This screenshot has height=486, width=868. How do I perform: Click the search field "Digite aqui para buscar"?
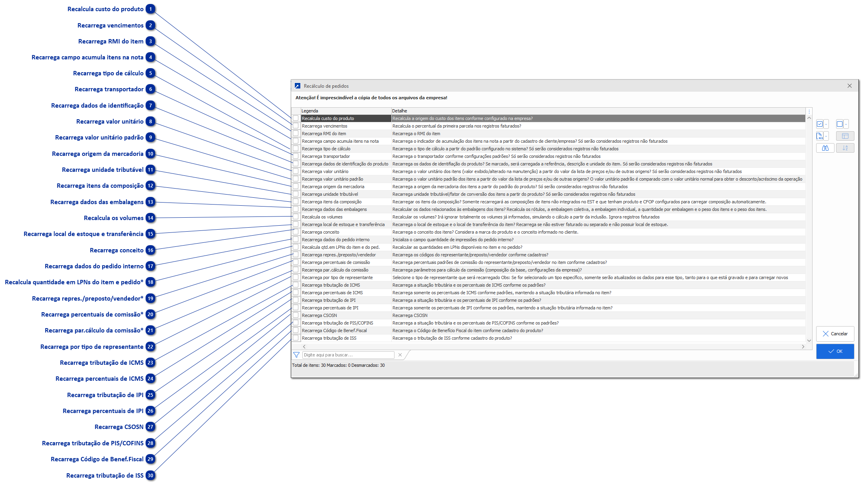coord(348,355)
